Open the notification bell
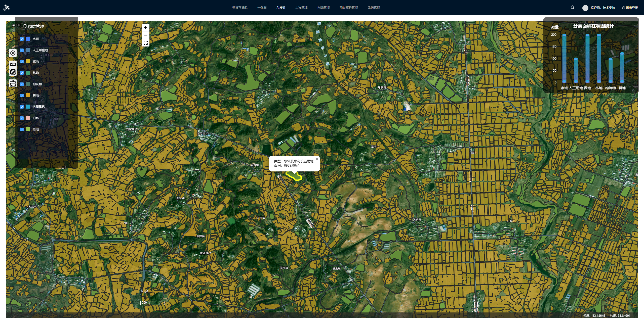Screen dimensions: 644x324 coord(572,8)
